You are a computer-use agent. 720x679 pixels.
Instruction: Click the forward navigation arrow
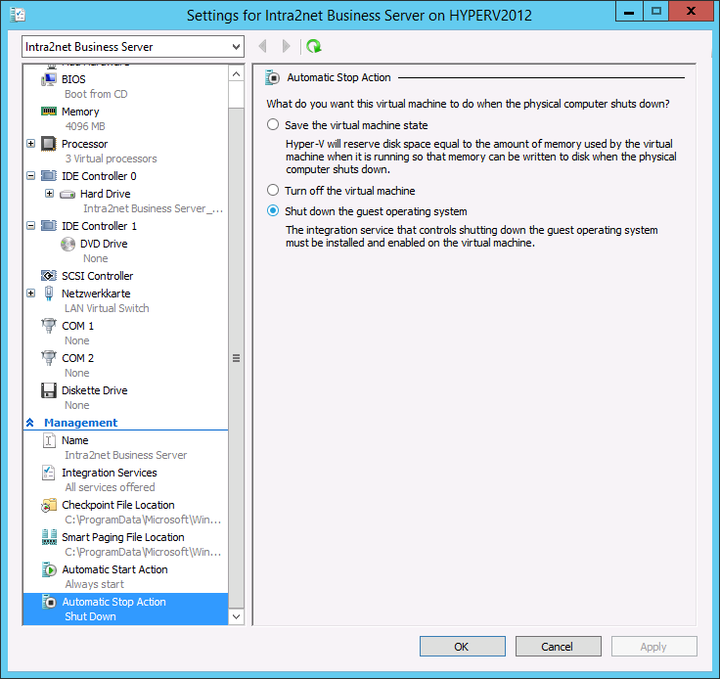point(286,46)
